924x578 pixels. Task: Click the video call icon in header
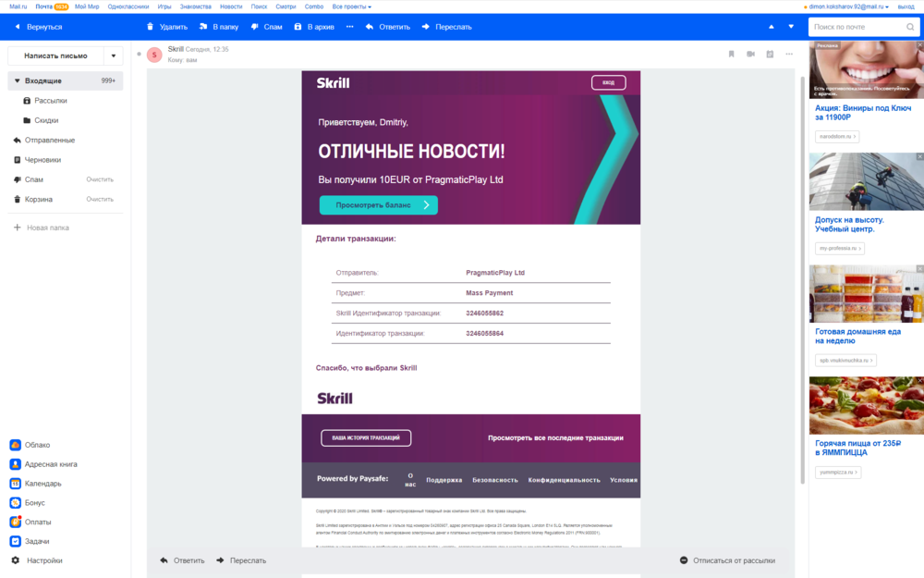750,54
